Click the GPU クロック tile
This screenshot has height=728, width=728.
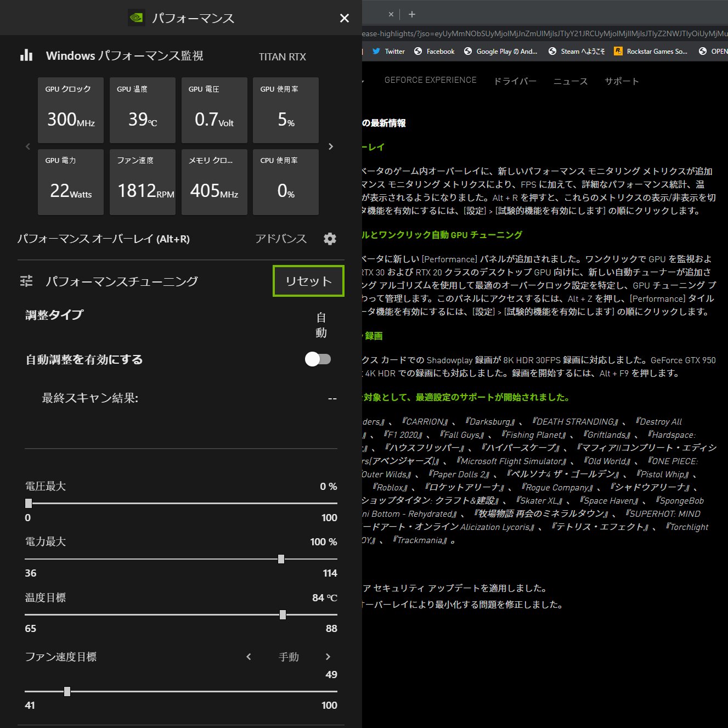71,110
